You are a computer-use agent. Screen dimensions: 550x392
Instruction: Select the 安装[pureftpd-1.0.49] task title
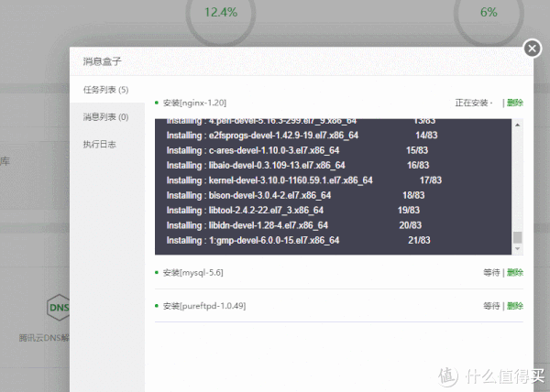pos(204,306)
